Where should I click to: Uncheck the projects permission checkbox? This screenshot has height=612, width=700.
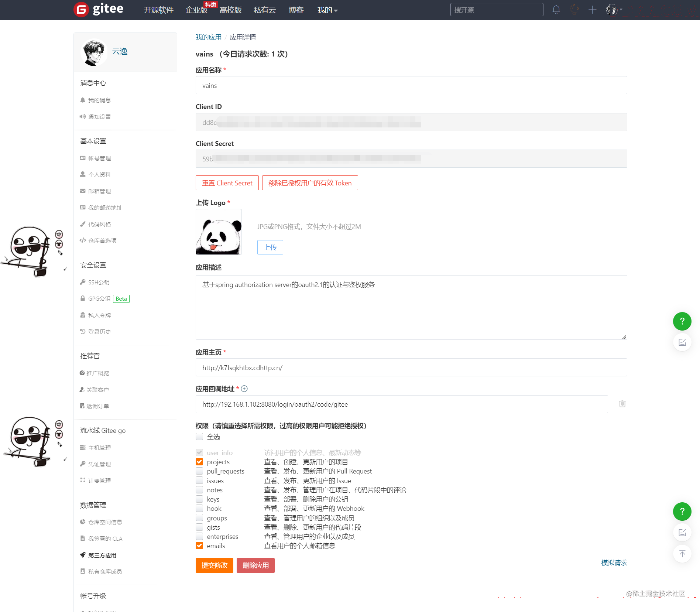[199, 462]
